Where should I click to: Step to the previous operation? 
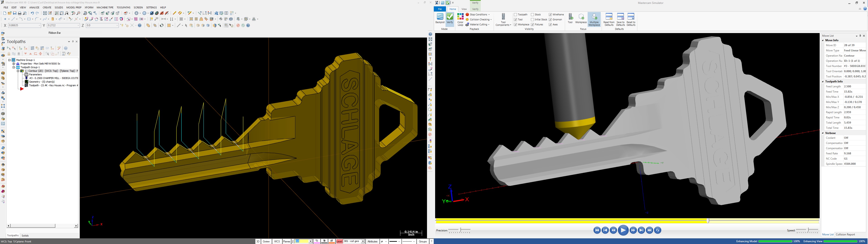605,230
